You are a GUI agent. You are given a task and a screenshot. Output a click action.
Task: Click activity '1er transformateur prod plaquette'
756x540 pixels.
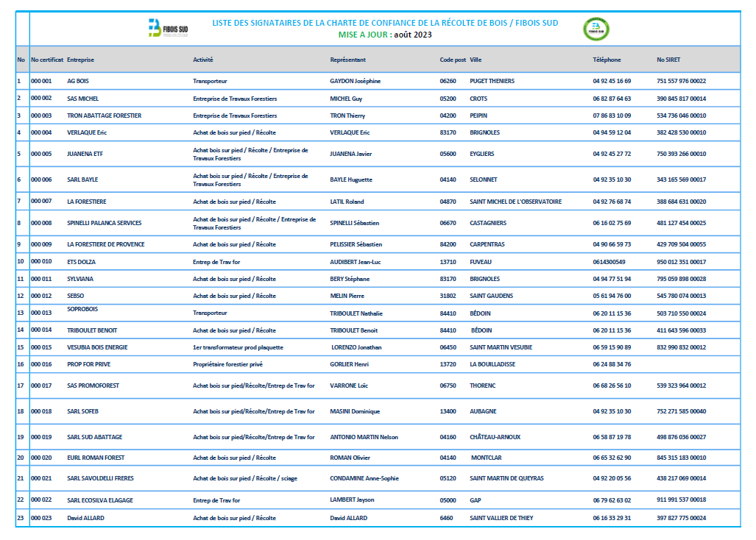click(x=239, y=347)
